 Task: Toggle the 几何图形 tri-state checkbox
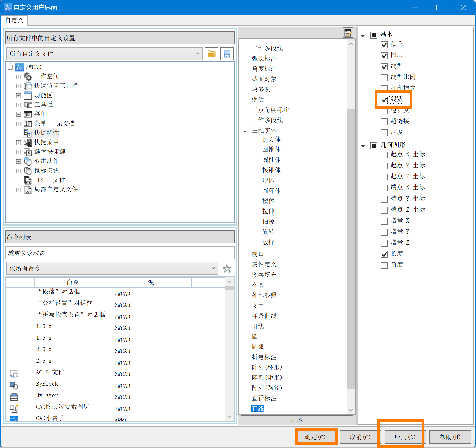(x=374, y=145)
